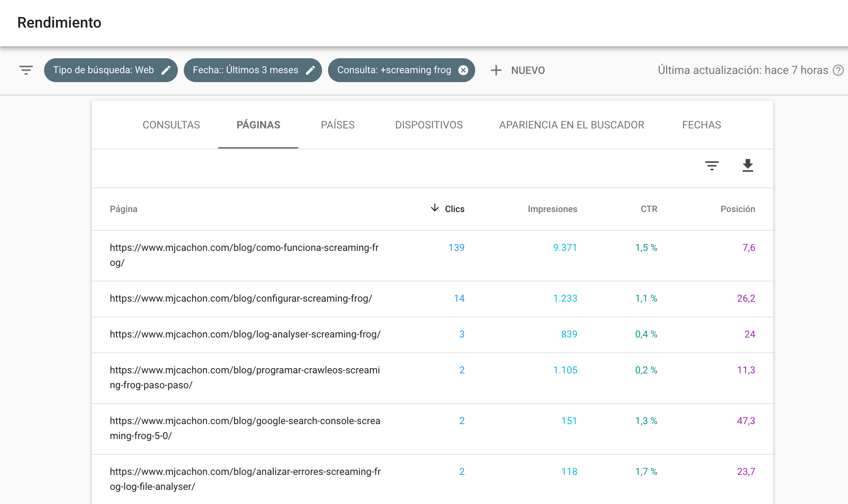This screenshot has width=848, height=504.
Task: Sort by the CTR column
Action: click(649, 209)
